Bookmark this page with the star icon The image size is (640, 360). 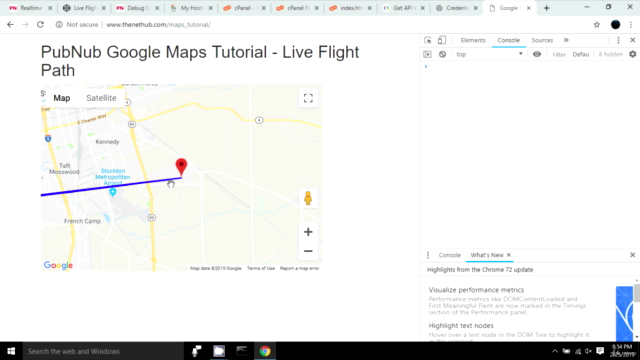click(597, 24)
